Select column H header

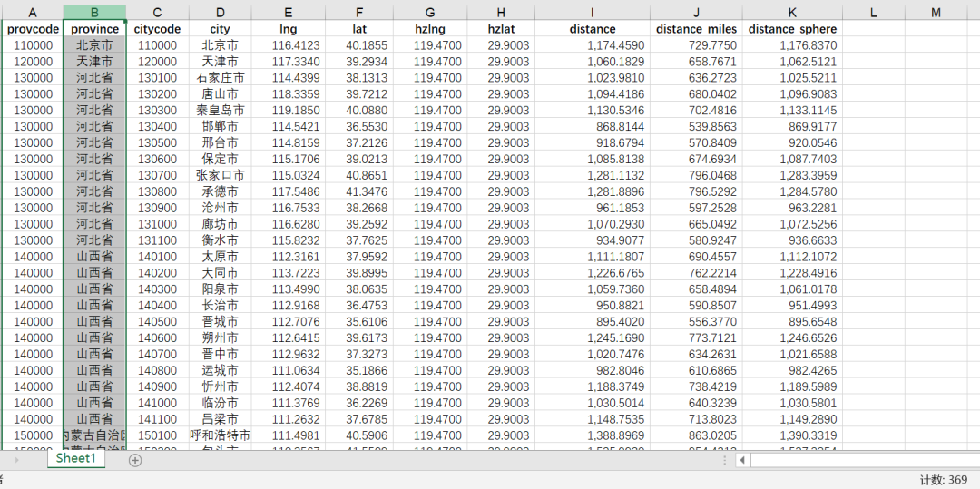500,13
